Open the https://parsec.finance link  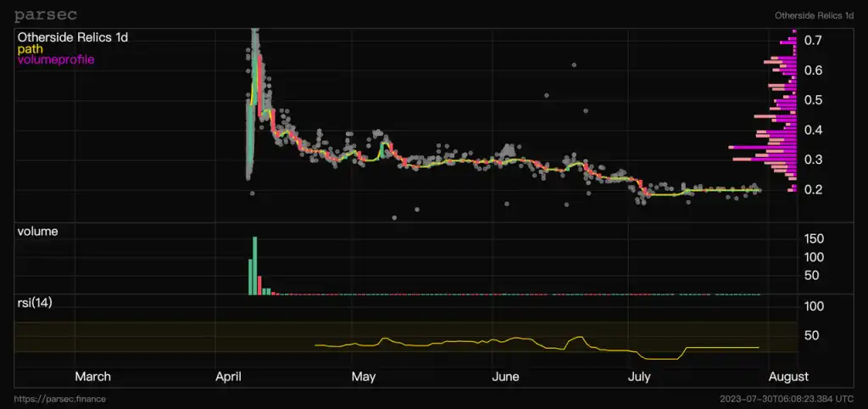[60, 399]
